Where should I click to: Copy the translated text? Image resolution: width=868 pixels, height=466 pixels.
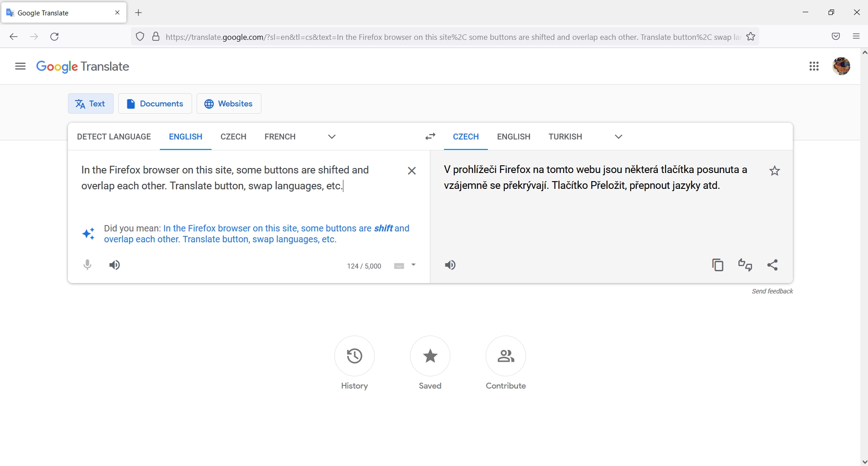718,265
